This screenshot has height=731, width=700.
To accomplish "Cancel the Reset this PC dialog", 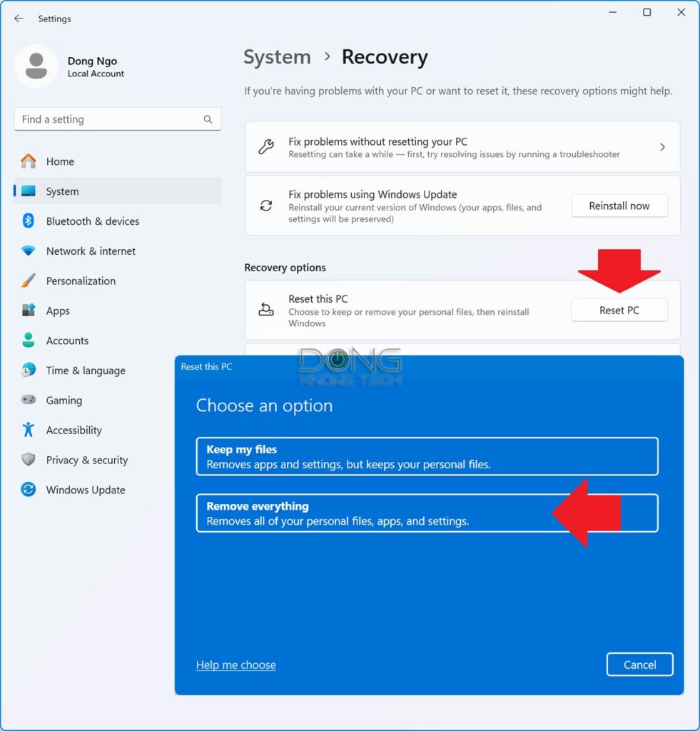I will (639, 665).
